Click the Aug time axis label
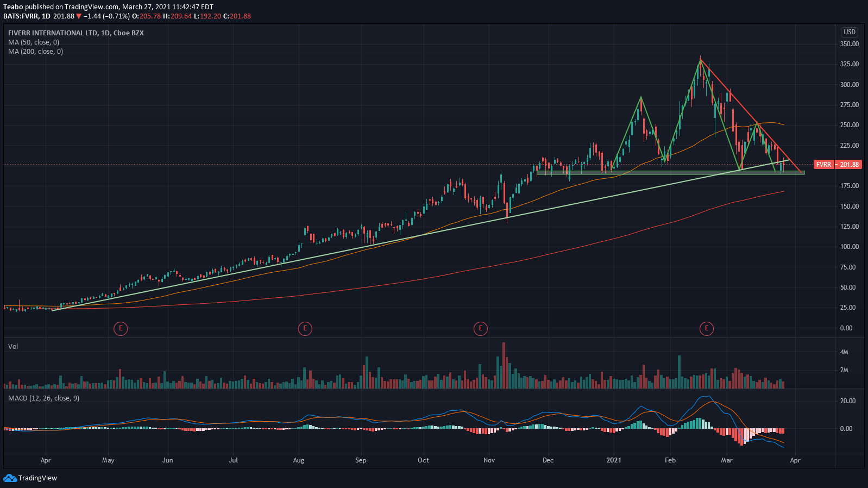Image resolution: width=868 pixels, height=488 pixels. click(299, 460)
